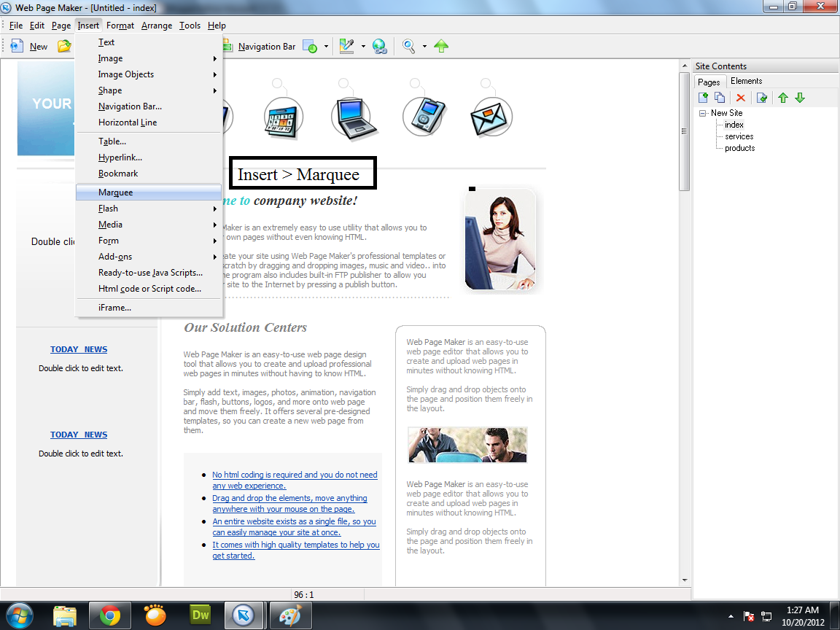Expand the Media submenu
The width and height of the screenshot is (840, 630).
(x=149, y=225)
